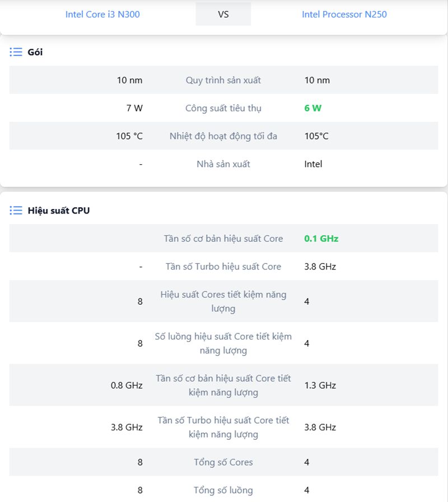The height and width of the screenshot is (502, 448).
Task: Click the list icon beside Gói
Action: tap(16, 52)
